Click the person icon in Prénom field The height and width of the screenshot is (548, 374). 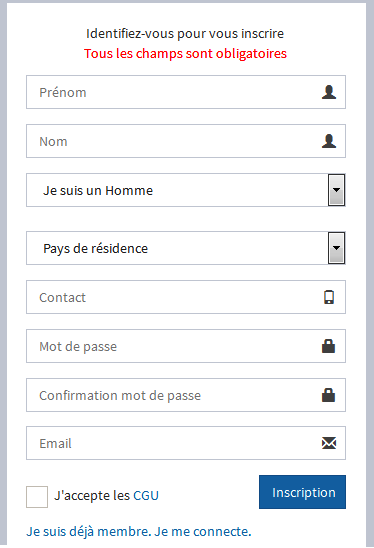tap(329, 92)
